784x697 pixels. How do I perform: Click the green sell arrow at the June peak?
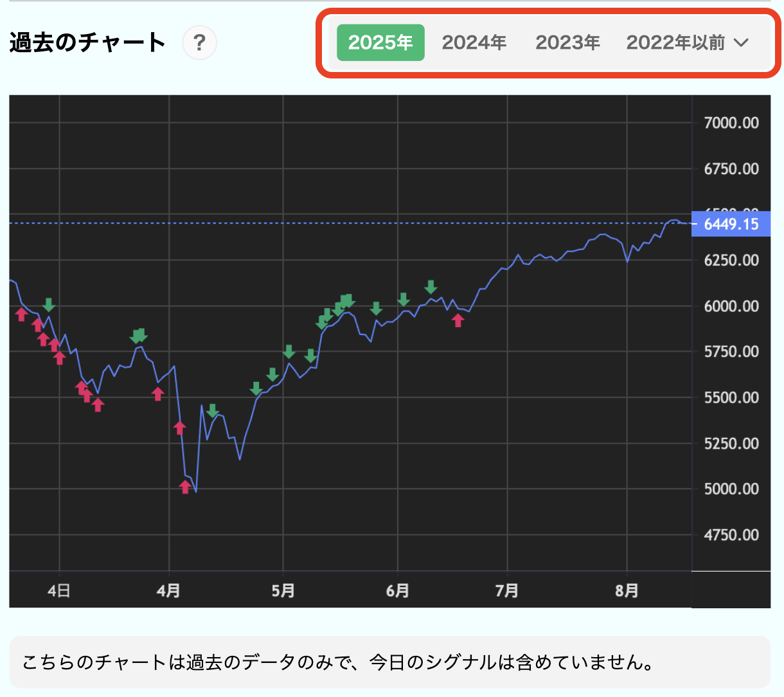[x=431, y=287]
